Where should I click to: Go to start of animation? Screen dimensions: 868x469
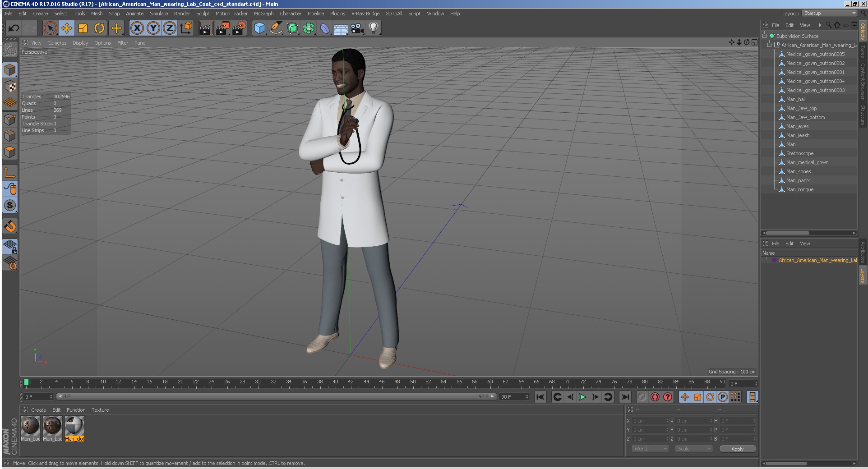[540, 397]
